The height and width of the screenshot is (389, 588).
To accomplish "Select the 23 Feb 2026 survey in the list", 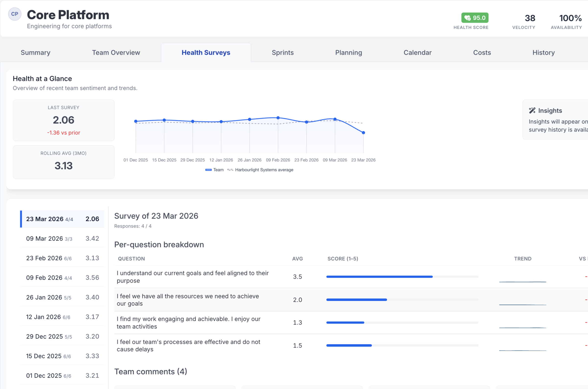I will click(x=62, y=258).
